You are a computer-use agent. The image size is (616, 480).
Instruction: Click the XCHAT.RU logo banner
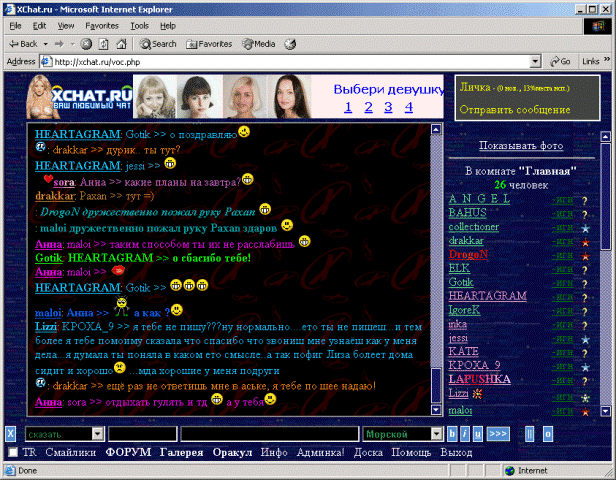pyautogui.click(x=79, y=96)
